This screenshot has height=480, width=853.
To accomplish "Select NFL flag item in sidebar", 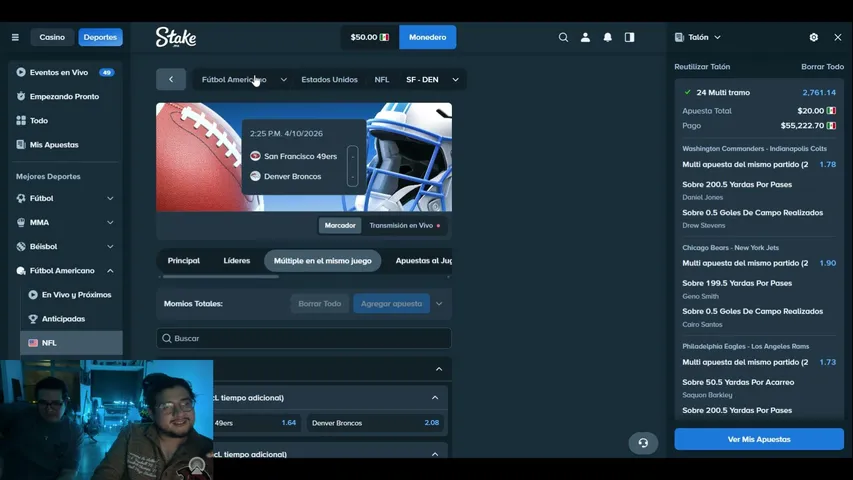I will click(71, 343).
